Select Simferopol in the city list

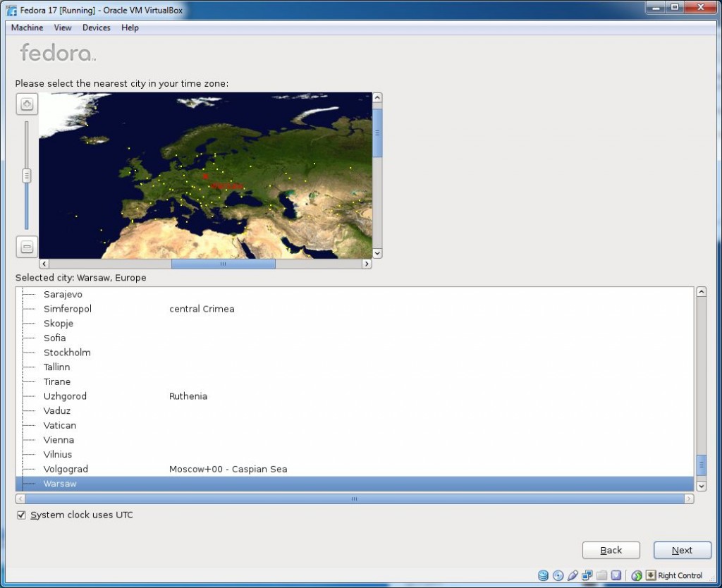coord(355,309)
